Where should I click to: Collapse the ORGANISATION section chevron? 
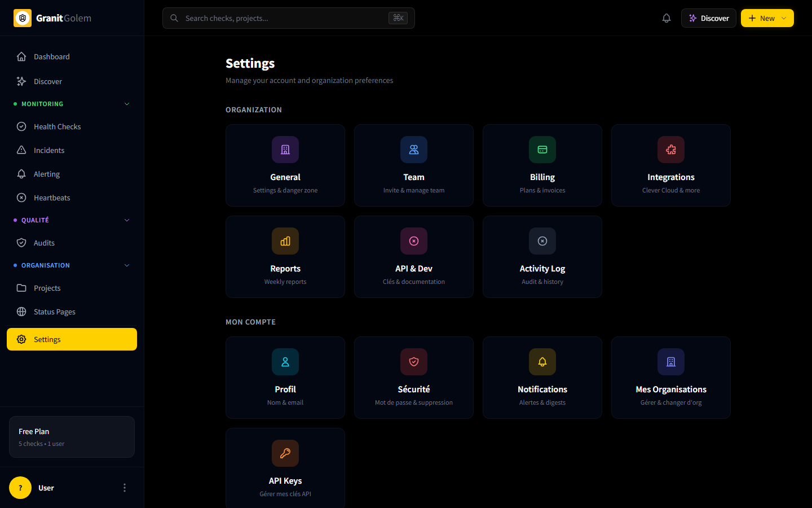127,265
